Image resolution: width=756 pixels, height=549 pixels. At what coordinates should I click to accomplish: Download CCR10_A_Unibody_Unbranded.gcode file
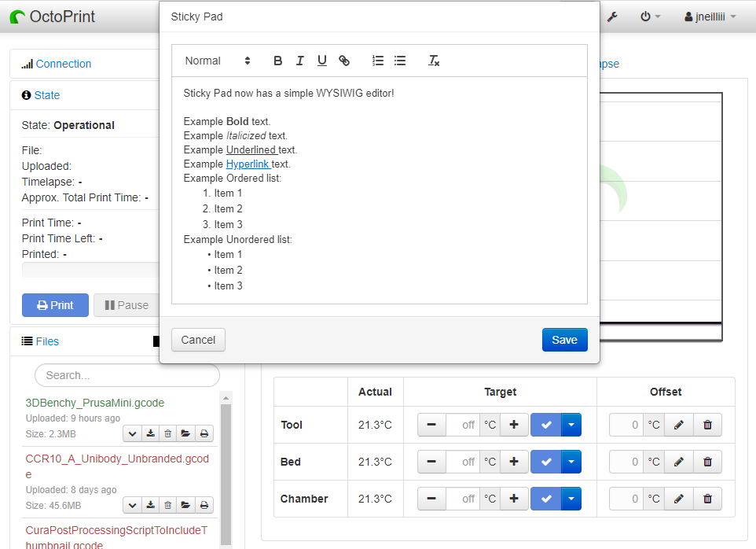pyautogui.click(x=150, y=505)
